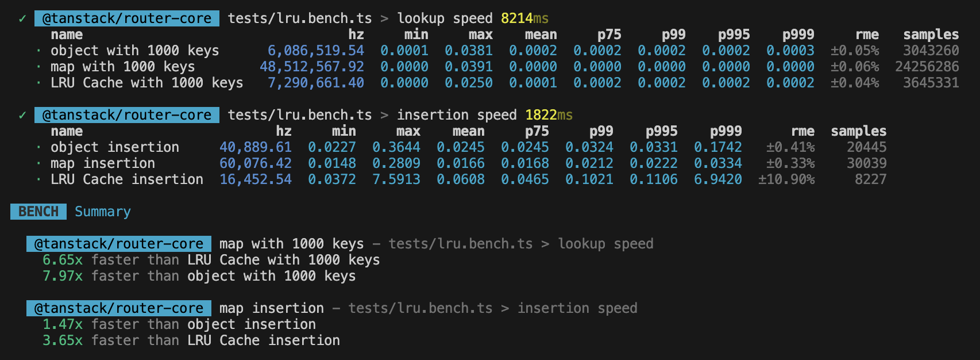Click the router-core badge before 'map with 1000 keys' summary
The image size is (980, 360).
pyautogui.click(x=118, y=244)
